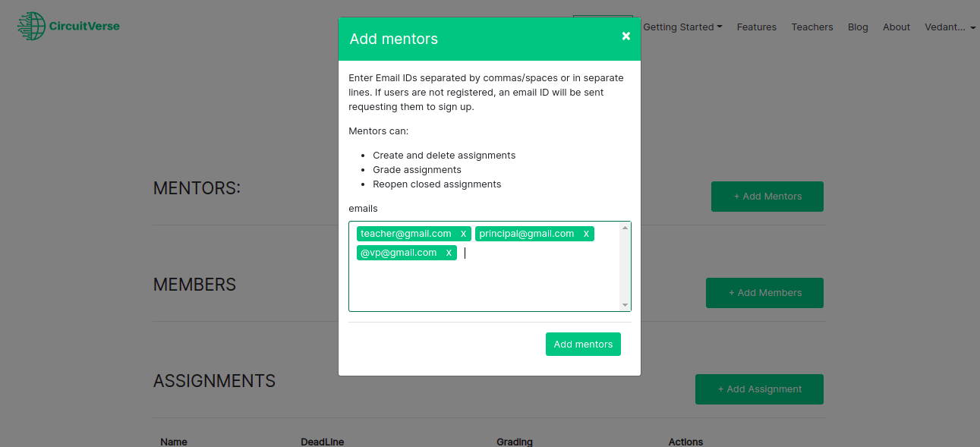The width and height of the screenshot is (980, 447).
Task: Navigate to About page
Action: point(896,27)
